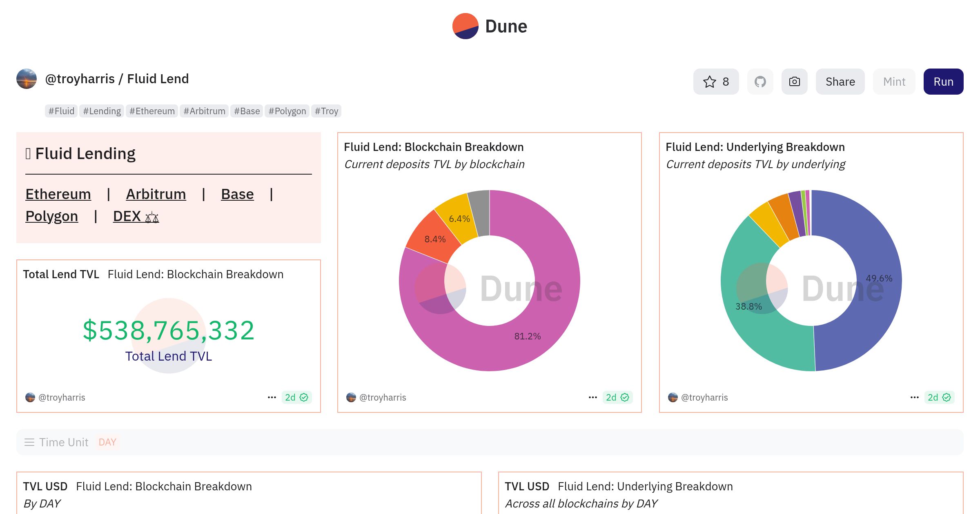
Task: Open Underlying Breakdown pie chart title
Action: pyautogui.click(x=755, y=147)
